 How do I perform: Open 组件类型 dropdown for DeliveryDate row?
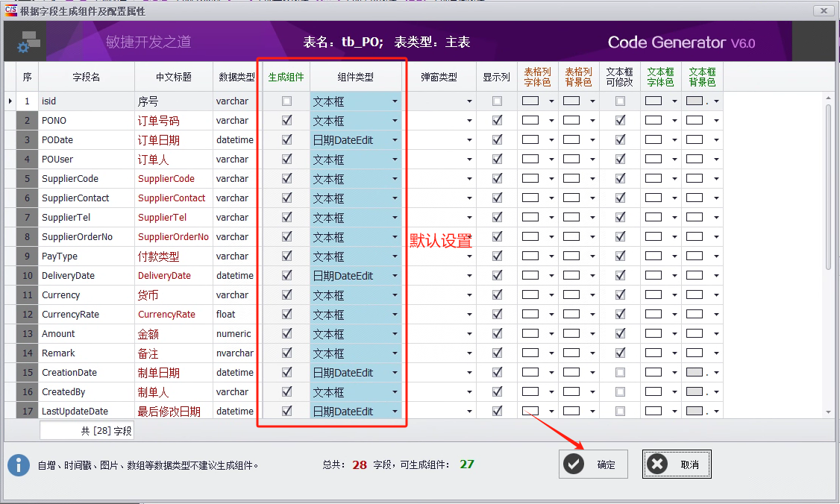coord(395,276)
